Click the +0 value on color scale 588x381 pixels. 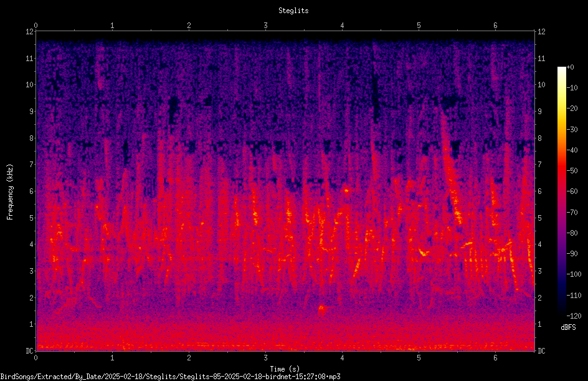570,67
